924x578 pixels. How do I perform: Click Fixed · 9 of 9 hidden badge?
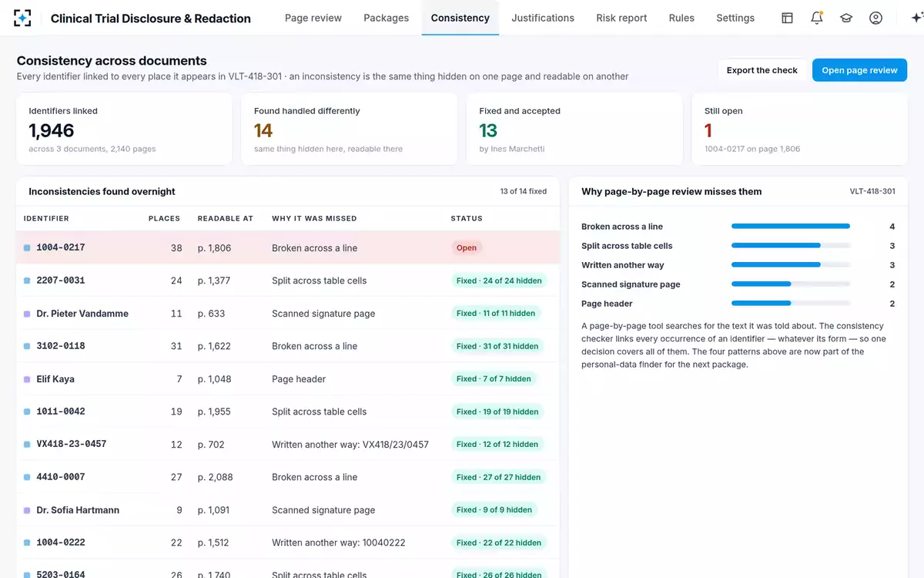(x=494, y=510)
